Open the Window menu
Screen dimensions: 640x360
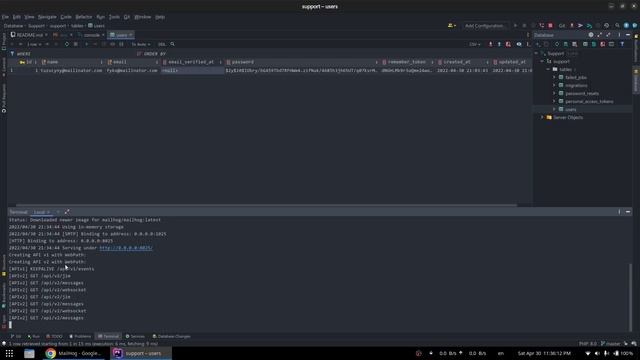click(142, 17)
